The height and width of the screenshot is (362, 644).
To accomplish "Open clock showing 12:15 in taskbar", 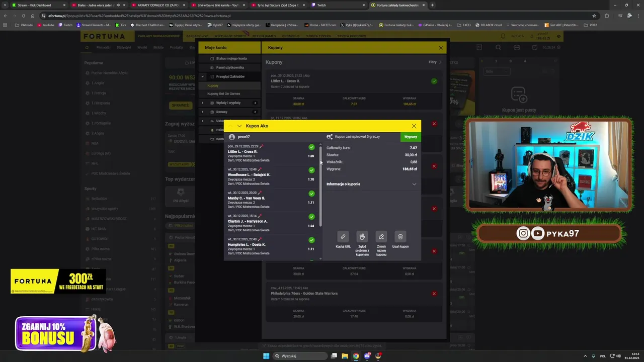I will tap(631, 356).
